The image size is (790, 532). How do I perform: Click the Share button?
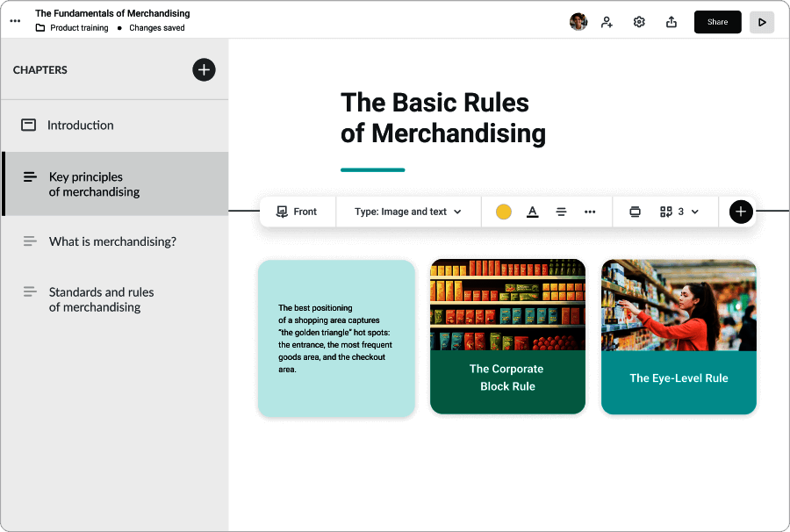click(717, 22)
